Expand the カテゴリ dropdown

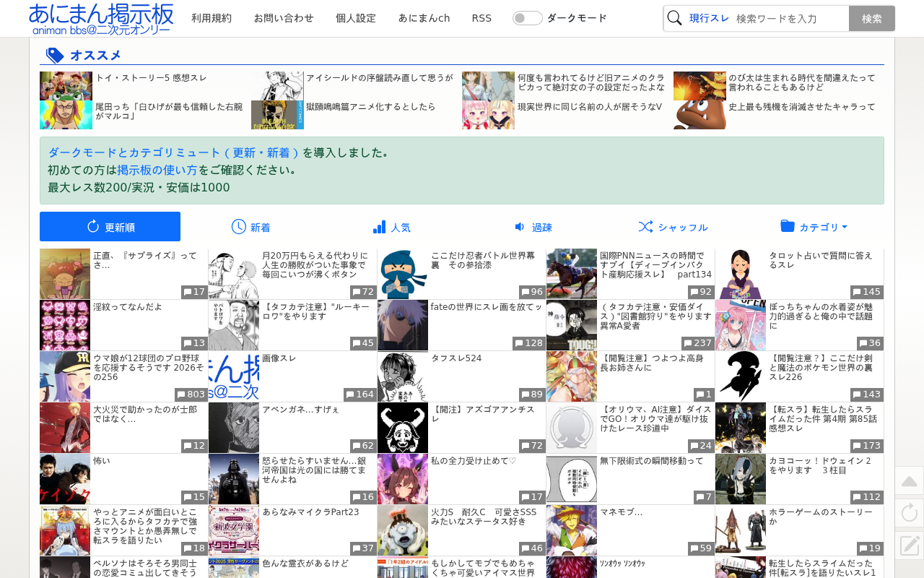[814, 227]
